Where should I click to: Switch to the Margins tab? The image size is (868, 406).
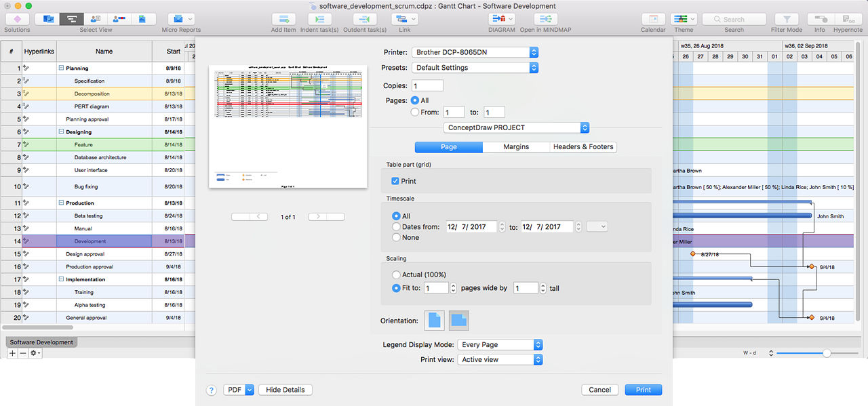point(516,147)
